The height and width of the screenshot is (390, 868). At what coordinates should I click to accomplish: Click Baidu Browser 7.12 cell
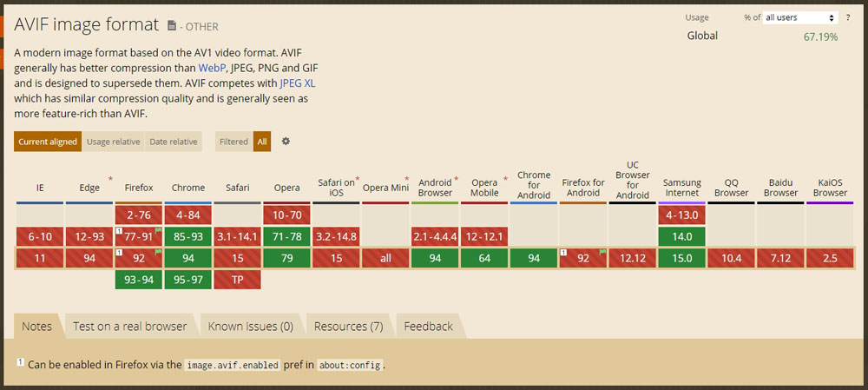[780, 258]
